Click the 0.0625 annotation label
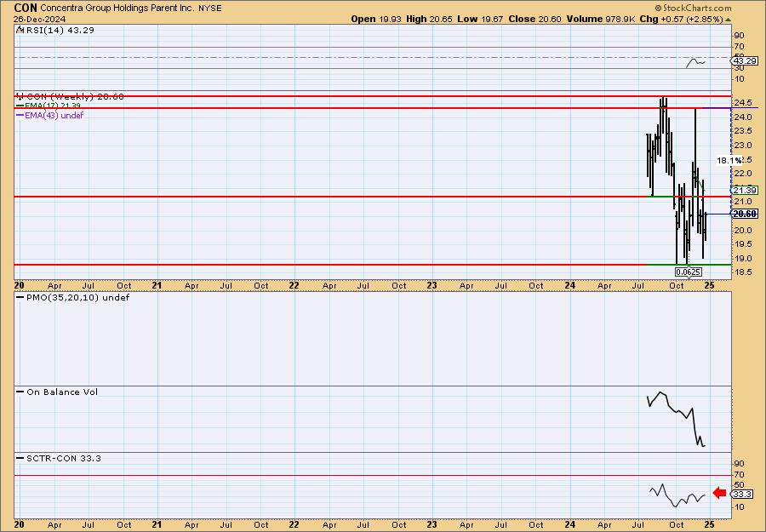 tap(689, 272)
